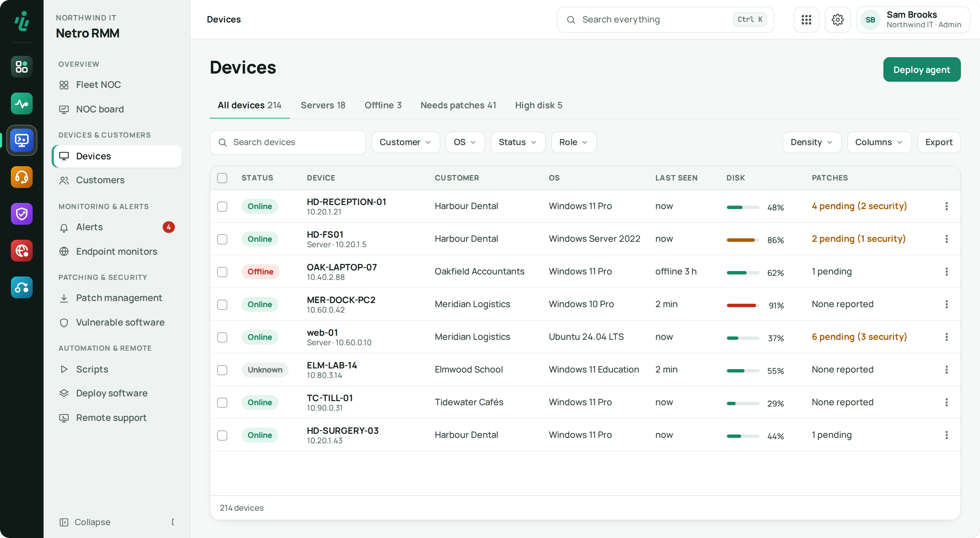Click the SB user avatar
980x538 pixels.
tap(870, 20)
